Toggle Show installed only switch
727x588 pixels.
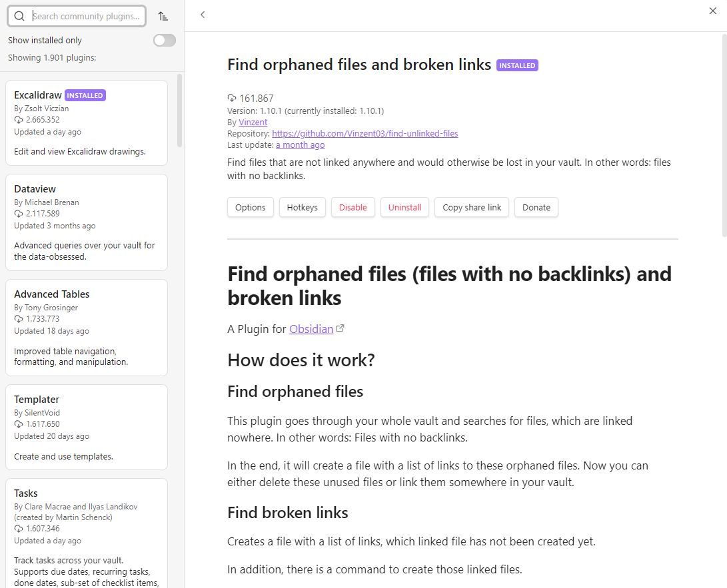[x=165, y=41]
